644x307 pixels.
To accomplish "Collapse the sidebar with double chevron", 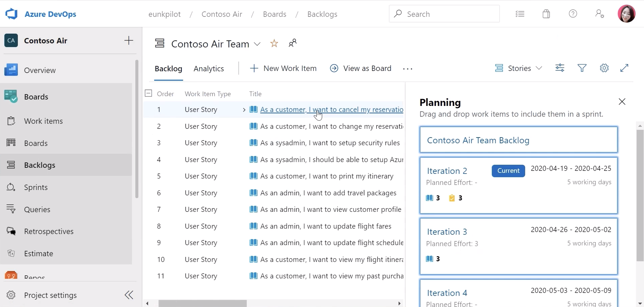I will click(129, 295).
